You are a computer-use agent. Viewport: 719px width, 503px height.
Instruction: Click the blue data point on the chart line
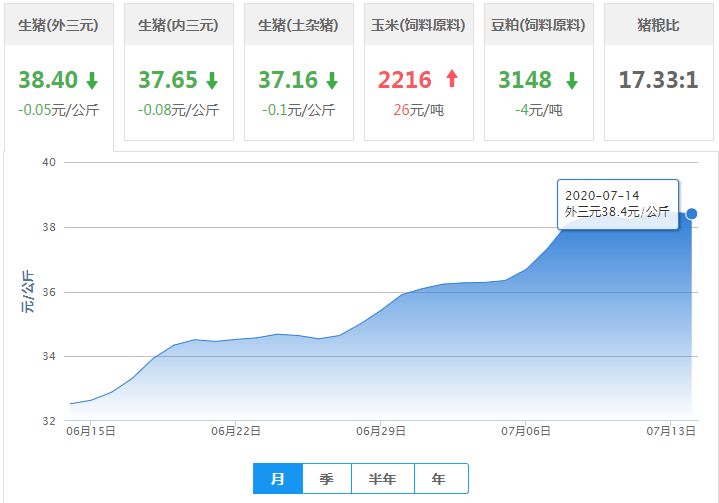coord(691,213)
